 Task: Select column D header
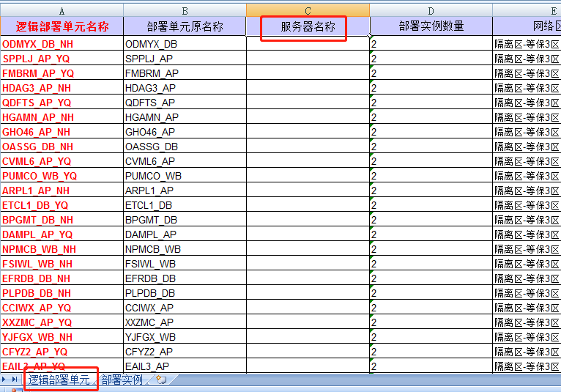pyautogui.click(x=431, y=10)
